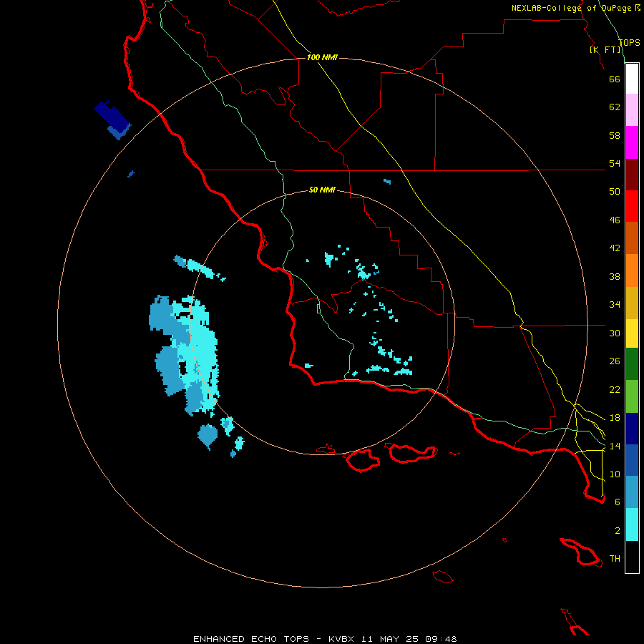Viewport: 644px width, 644px height.
Task: Click the bright red 46-50 kft legend swatch
Action: coord(632,206)
